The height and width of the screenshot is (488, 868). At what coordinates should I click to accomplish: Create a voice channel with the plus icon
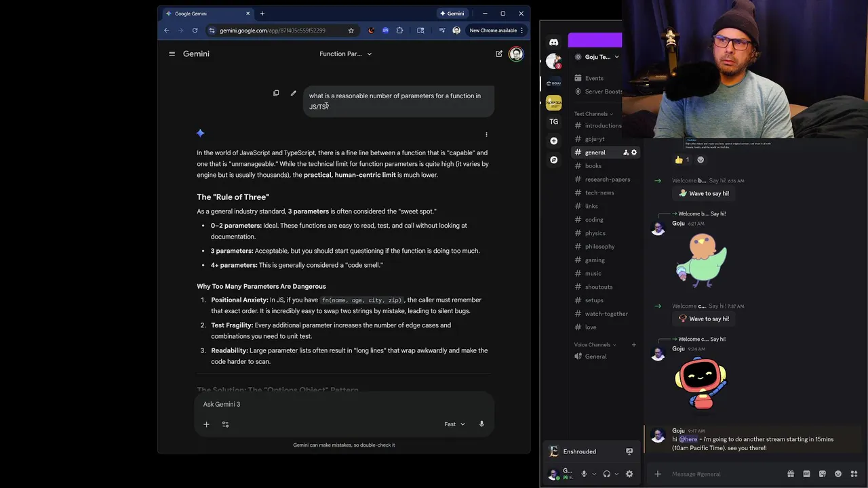click(634, 345)
